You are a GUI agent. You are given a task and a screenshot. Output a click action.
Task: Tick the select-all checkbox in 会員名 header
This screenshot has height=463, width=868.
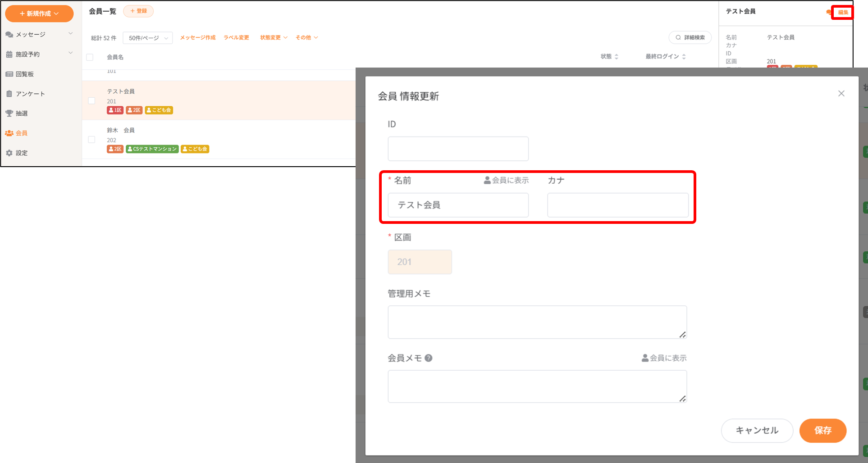tap(90, 57)
